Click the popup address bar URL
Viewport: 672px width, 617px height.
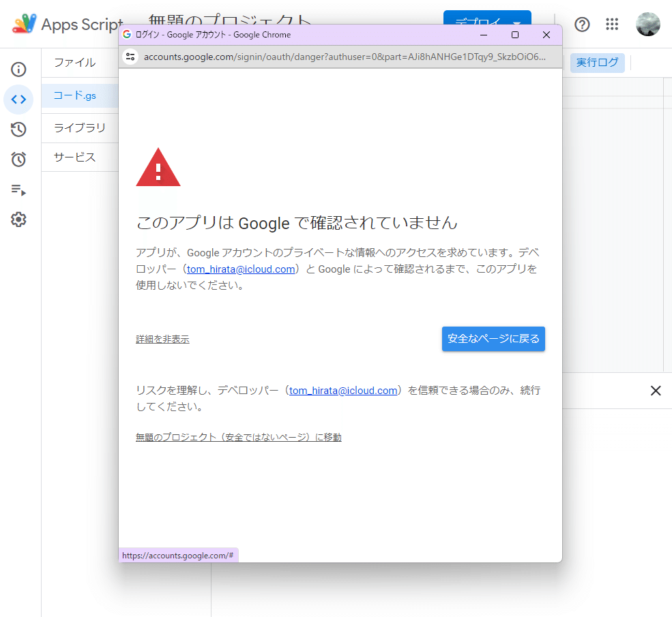coord(345,57)
